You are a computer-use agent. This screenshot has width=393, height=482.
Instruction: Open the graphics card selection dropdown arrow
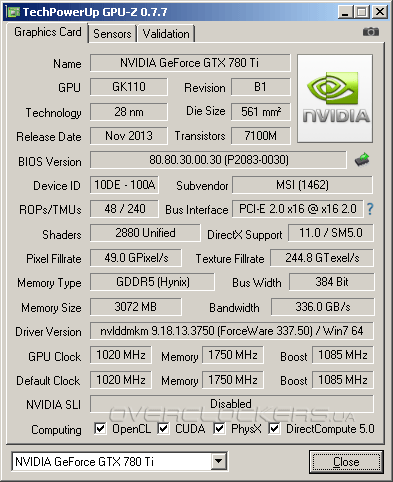tap(218, 461)
